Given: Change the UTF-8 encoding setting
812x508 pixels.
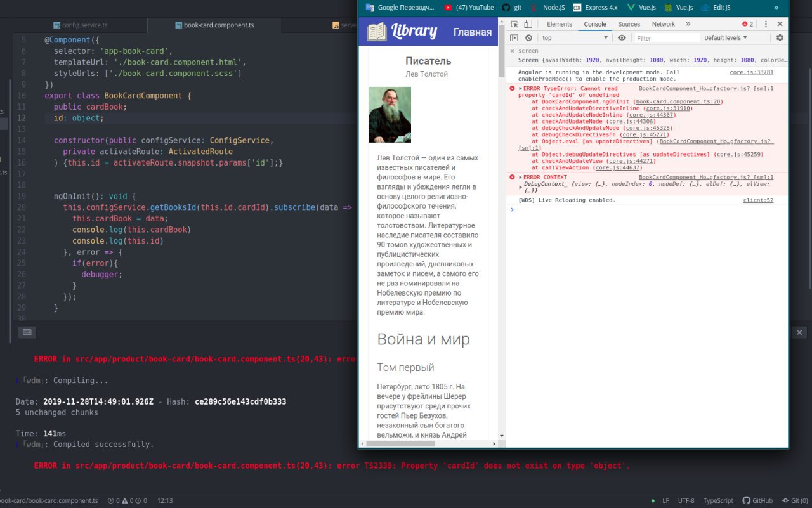Looking at the screenshot, I should tap(686, 500).
